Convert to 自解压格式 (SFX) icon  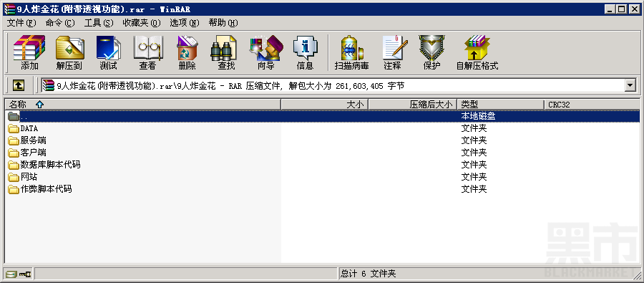click(x=477, y=52)
